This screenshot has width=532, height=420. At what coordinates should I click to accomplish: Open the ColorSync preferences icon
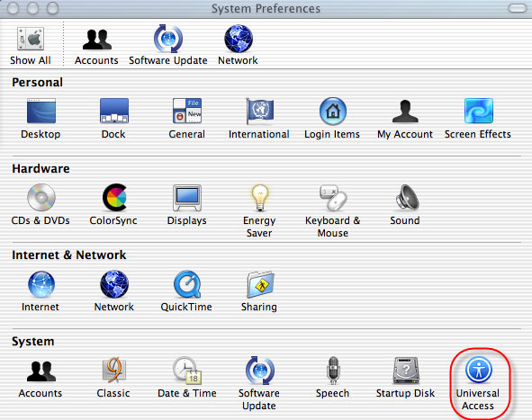pos(114,197)
